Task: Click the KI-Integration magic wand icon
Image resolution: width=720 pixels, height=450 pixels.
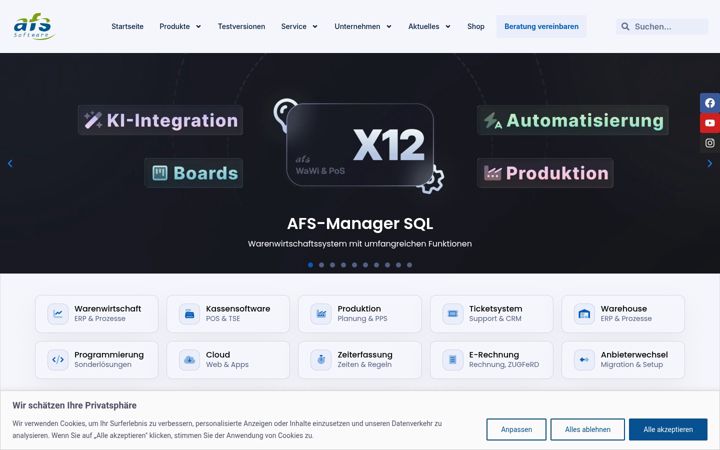Action: (93, 120)
